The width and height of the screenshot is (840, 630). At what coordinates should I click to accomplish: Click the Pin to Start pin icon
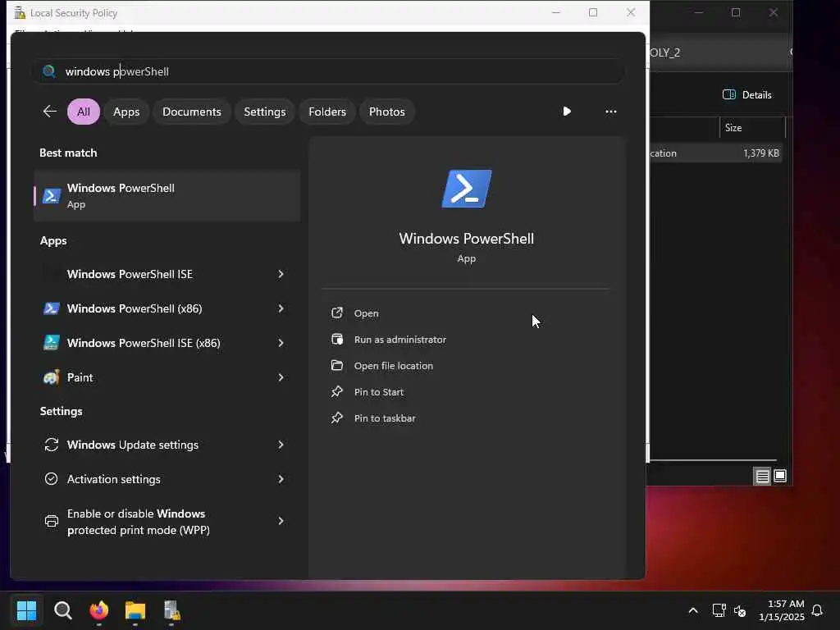click(x=337, y=391)
